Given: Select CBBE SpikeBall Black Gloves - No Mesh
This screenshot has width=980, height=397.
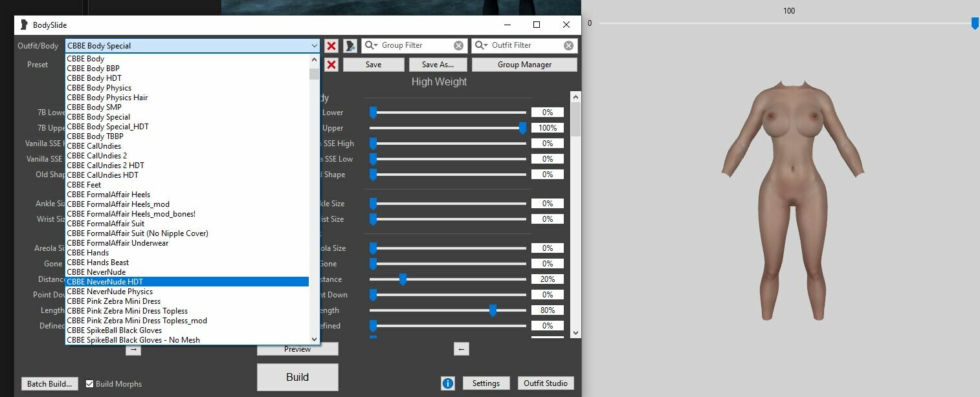Looking at the screenshot, I should point(186,339).
